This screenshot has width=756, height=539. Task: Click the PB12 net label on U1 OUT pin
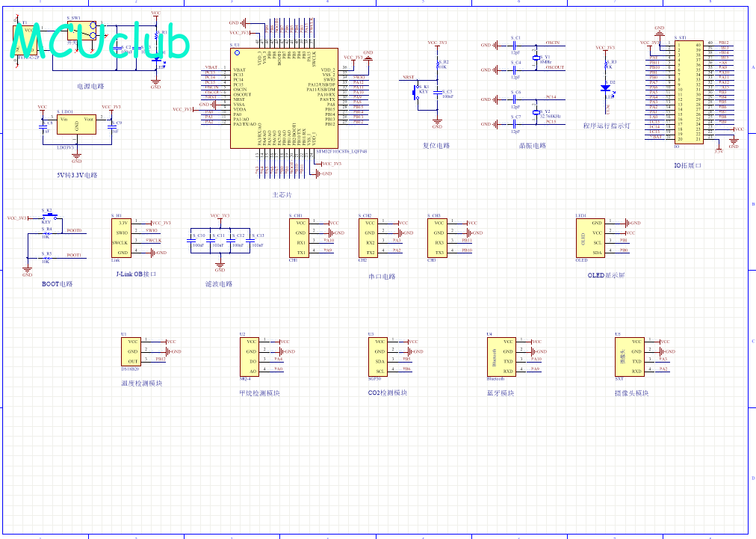[x=160, y=359]
